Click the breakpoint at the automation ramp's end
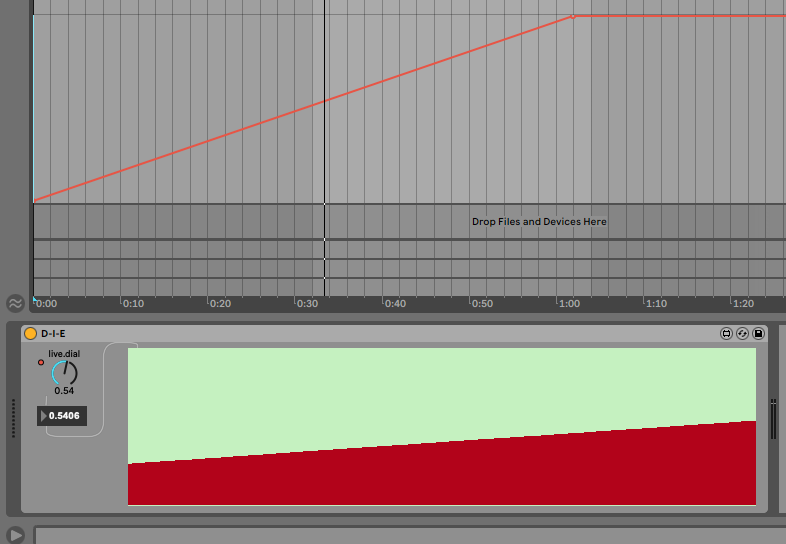Image resolution: width=786 pixels, height=544 pixels. 573,17
